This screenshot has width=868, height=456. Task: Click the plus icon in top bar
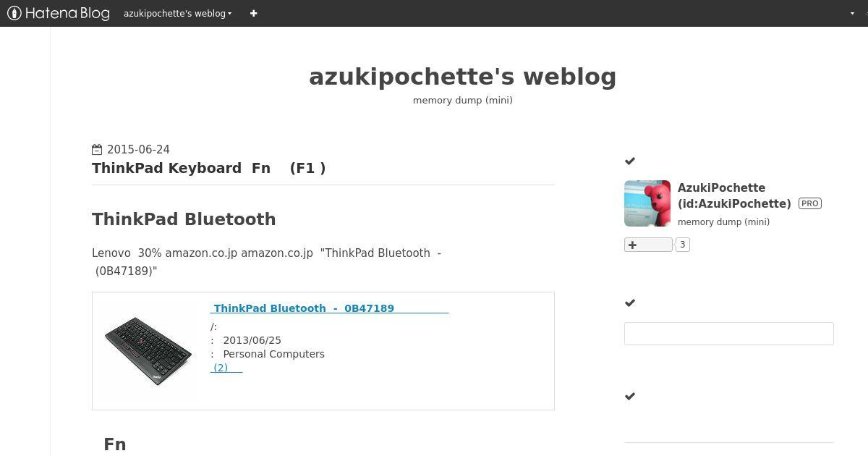253,13
